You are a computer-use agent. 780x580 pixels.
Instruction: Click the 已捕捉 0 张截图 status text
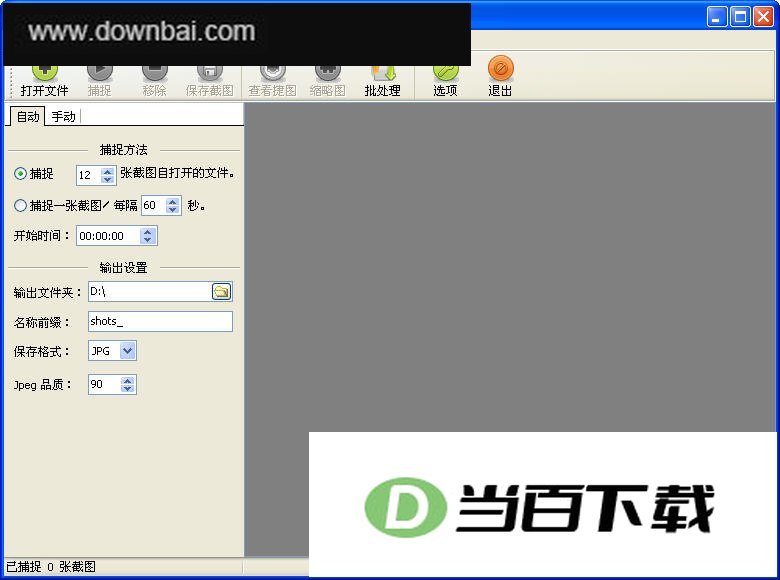pyautogui.click(x=51, y=567)
